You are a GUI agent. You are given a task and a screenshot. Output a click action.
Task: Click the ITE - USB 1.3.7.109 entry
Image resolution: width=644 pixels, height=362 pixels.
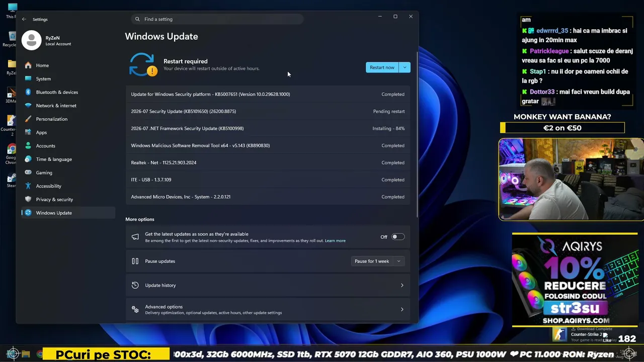tap(268, 179)
